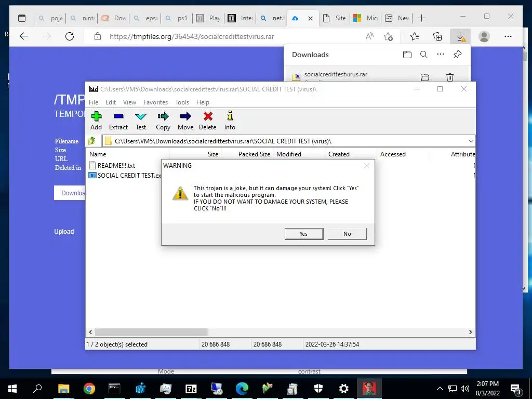Screen dimensions: 532x399
Task: Open the File menu in 7-Zip
Action: 94,102
